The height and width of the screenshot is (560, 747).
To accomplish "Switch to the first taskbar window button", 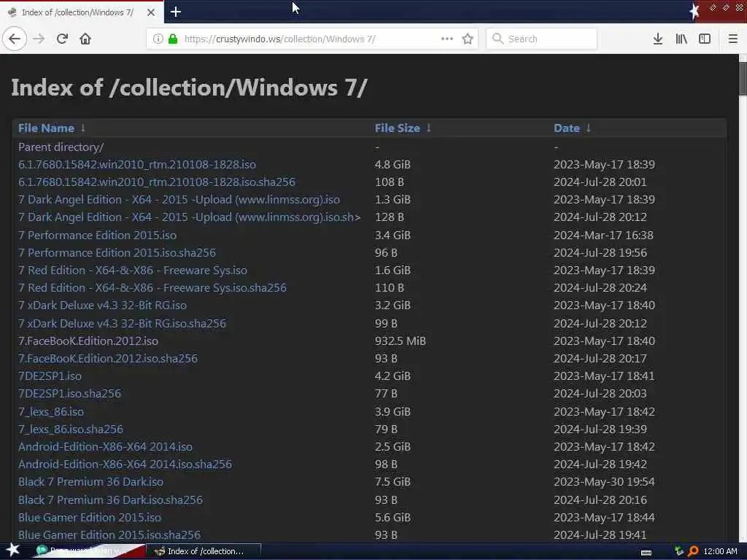I will pos(88,551).
